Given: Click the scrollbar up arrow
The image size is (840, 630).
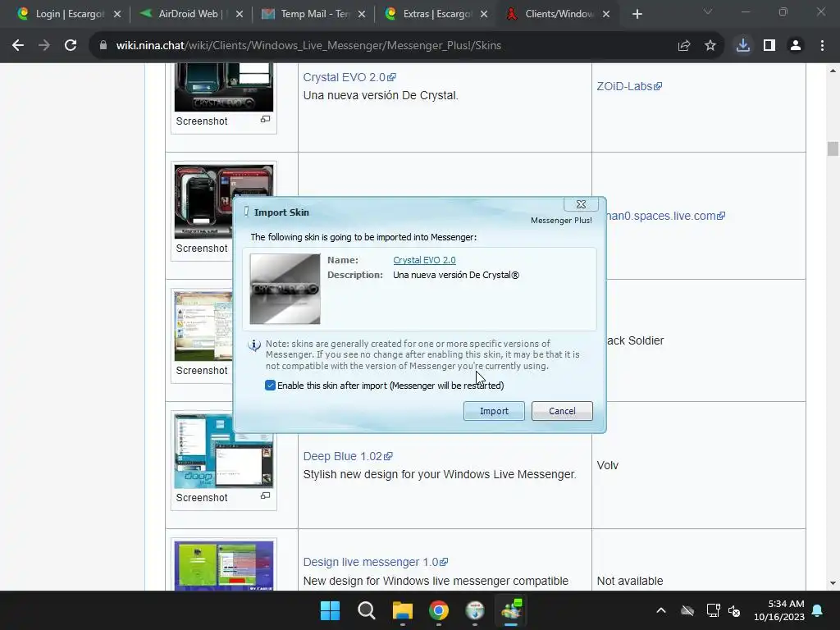Looking at the screenshot, I should pos(833,71).
